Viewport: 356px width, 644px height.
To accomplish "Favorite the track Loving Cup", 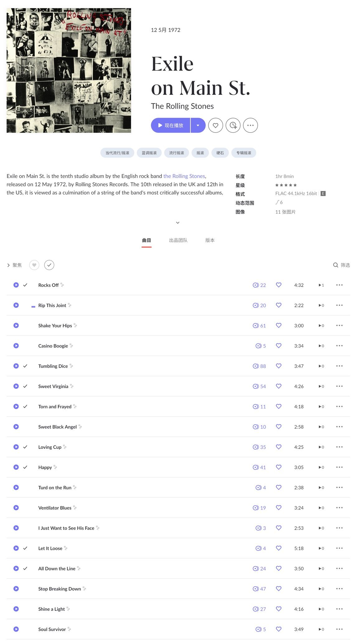I will point(279,447).
